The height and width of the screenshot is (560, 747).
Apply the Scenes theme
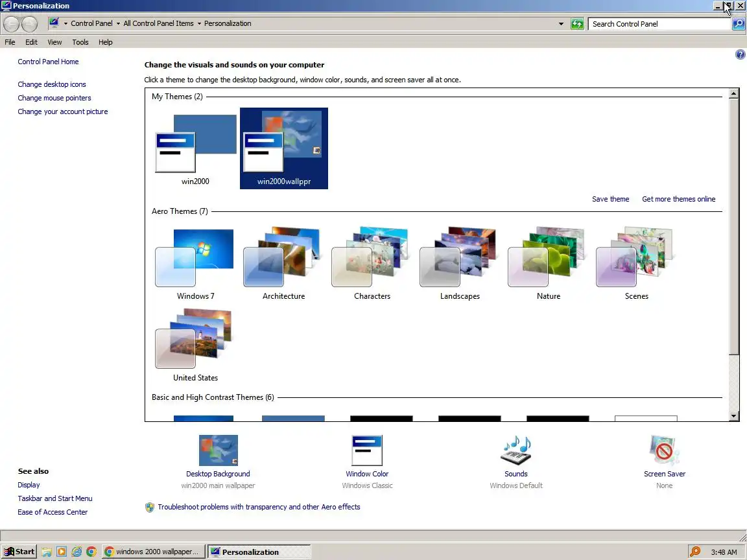coord(637,263)
